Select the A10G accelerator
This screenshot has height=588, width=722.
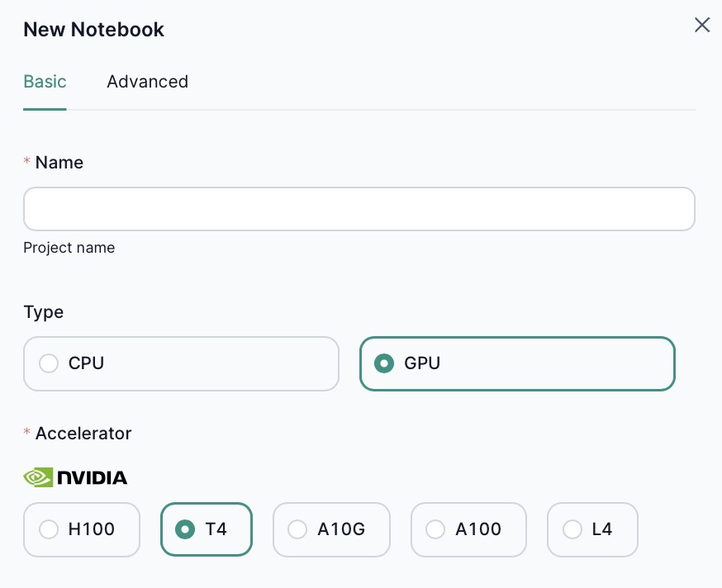297,529
